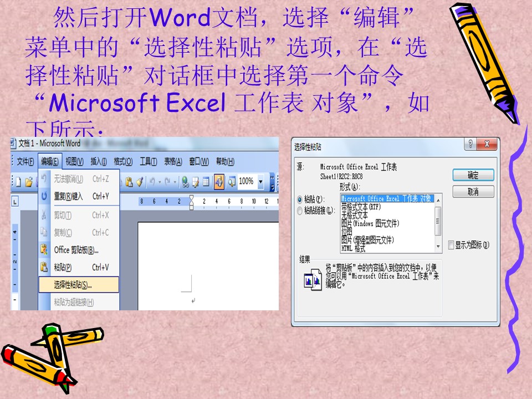
Task: Click the Paste clipboard icon in Word toolbar
Action: pos(129,182)
